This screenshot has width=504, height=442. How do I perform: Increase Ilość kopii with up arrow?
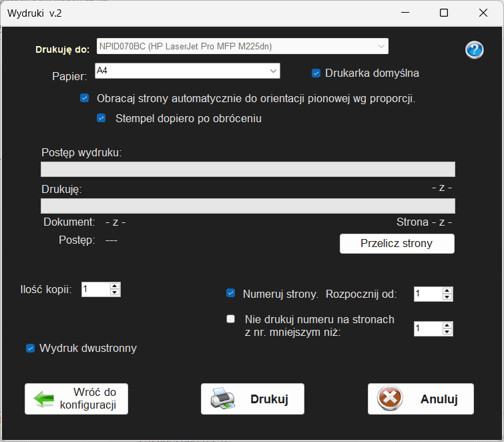click(x=115, y=286)
